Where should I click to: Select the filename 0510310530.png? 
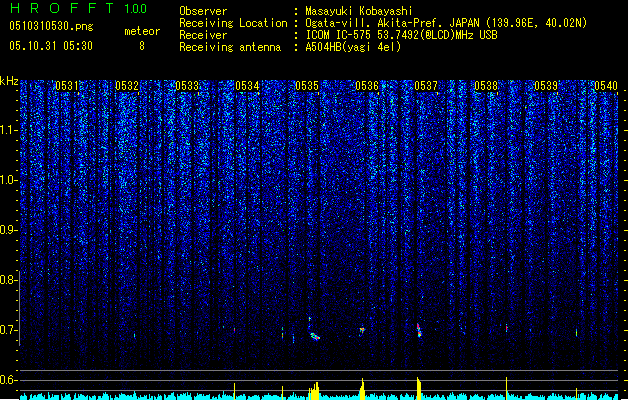[51, 27]
